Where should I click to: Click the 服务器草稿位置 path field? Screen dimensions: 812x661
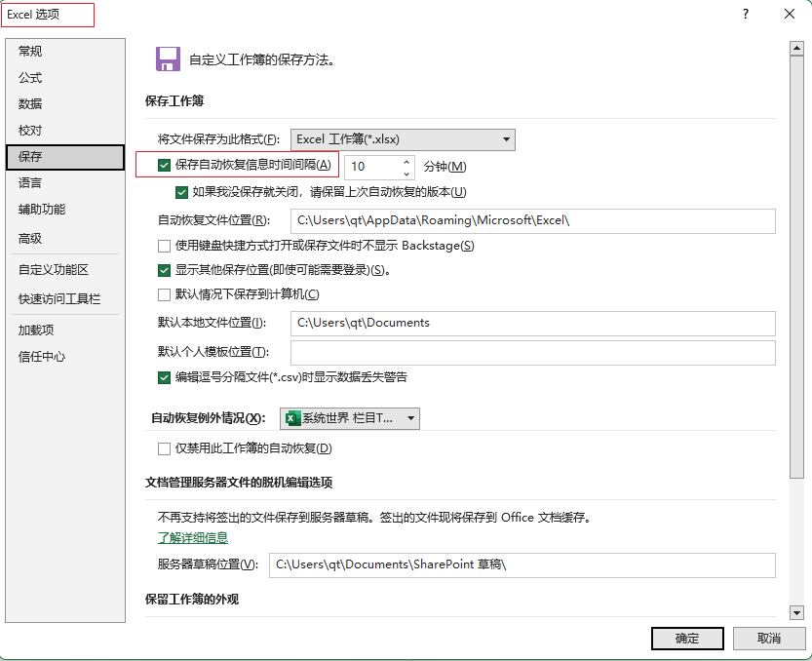pyautogui.click(x=522, y=565)
